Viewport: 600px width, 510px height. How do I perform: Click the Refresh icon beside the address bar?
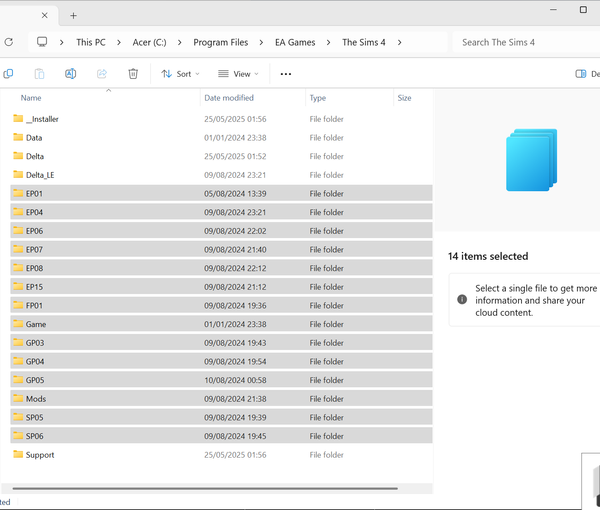pos(9,42)
